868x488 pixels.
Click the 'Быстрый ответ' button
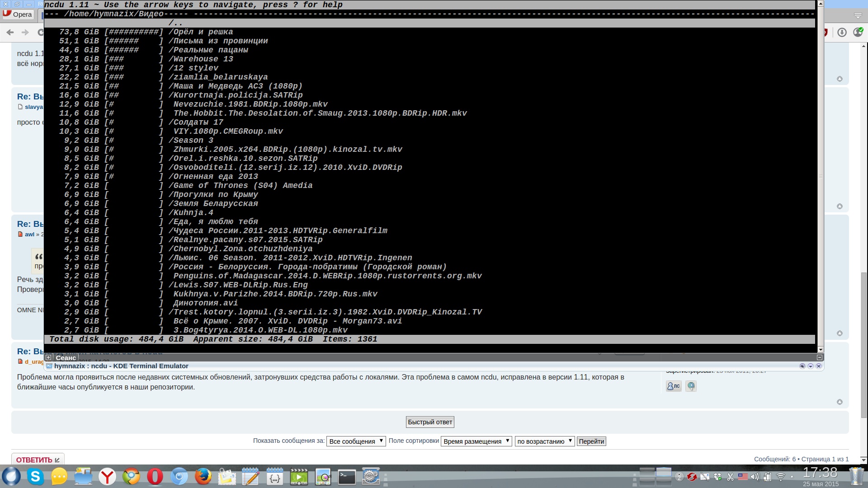(429, 422)
